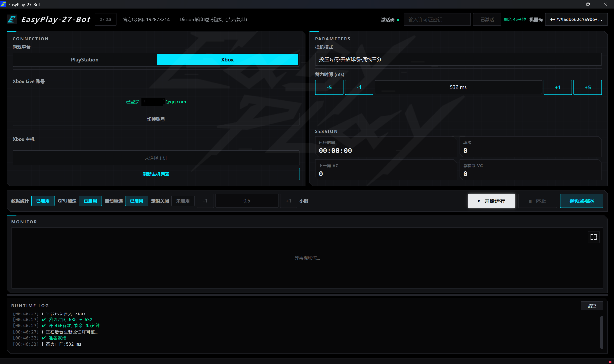
Task: Click the 总获取 VC value
Action: point(465,174)
